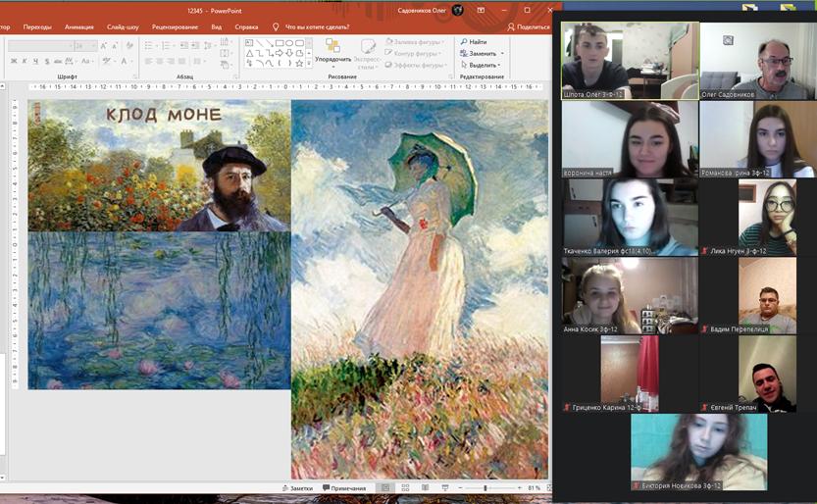Toggle italic (К) formatting

pyautogui.click(x=25, y=61)
